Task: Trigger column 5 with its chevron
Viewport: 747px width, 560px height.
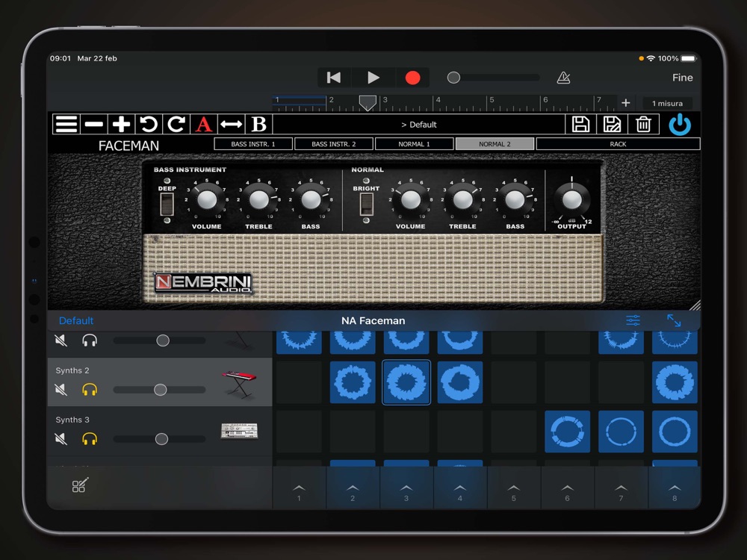Action: (x=514, y=488)
